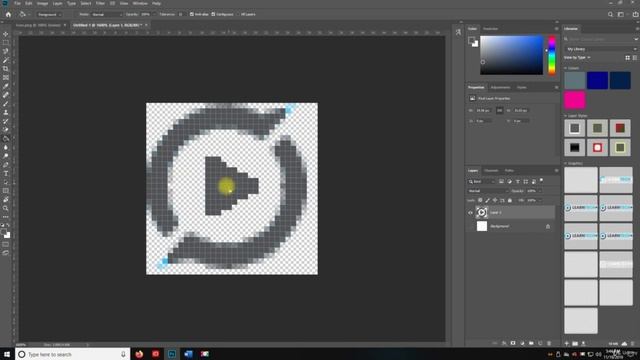
Task: Toggle lock position icon in Layers panel
Action: (x=495, y=200)
